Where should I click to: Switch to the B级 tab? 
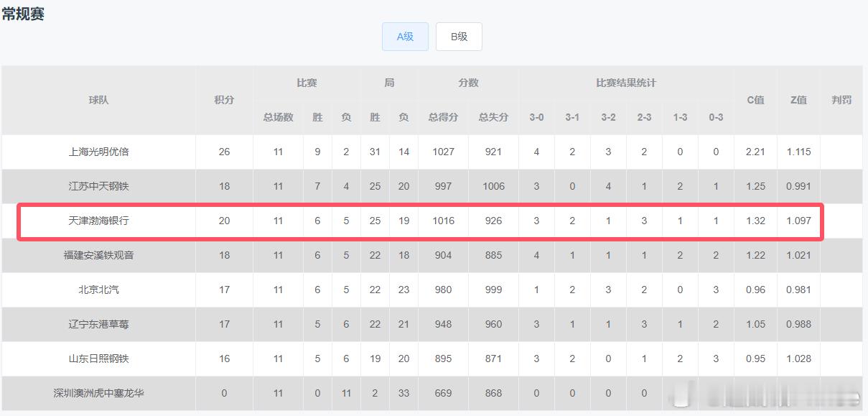(x=459, y=37)
